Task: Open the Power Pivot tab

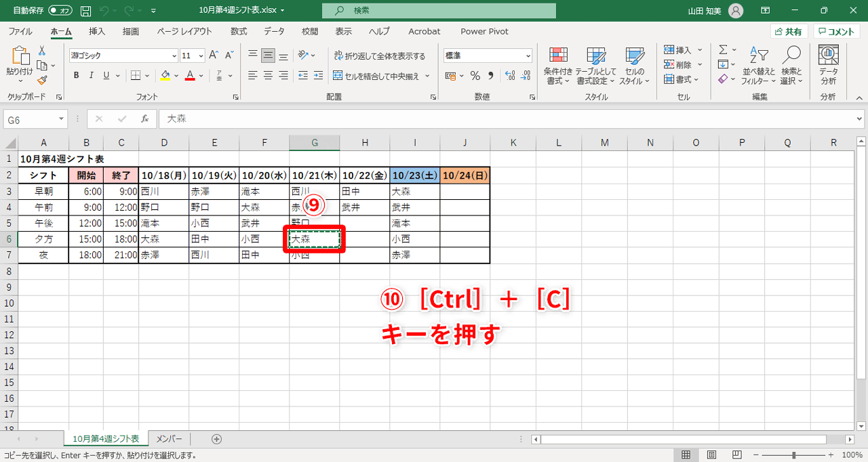Action: (484, 31)
